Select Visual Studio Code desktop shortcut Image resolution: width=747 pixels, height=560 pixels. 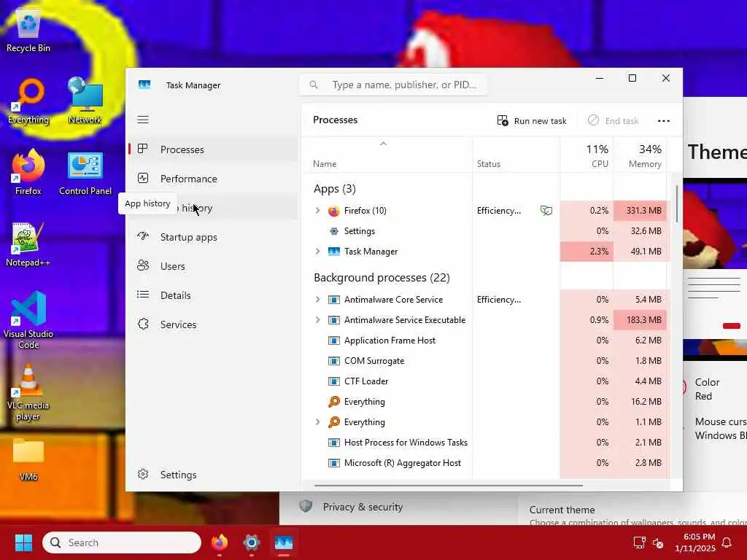[28, 320]
